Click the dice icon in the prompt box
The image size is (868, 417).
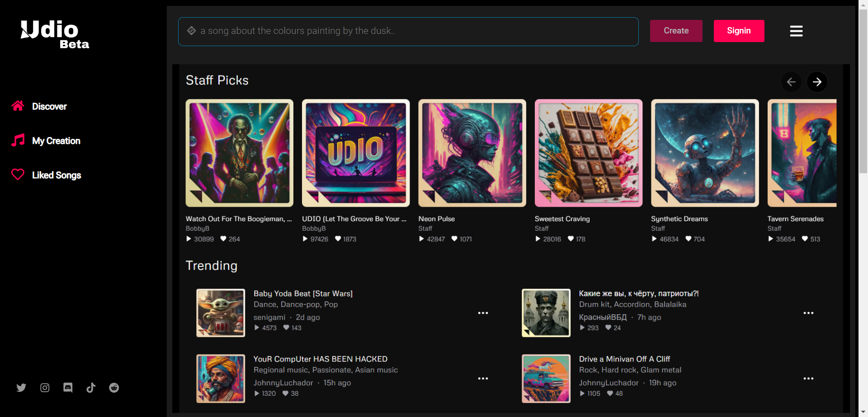tap(192, 30)
